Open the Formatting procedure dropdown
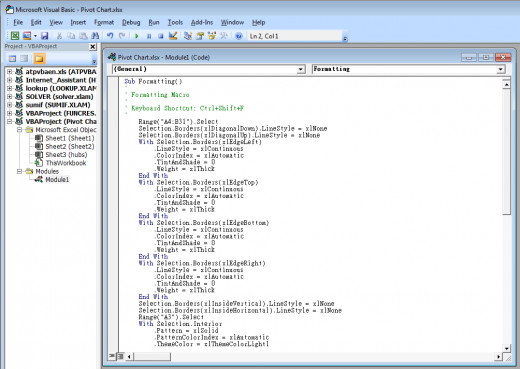The height and width of the screenshot is (369, 520). pos(501,69)
